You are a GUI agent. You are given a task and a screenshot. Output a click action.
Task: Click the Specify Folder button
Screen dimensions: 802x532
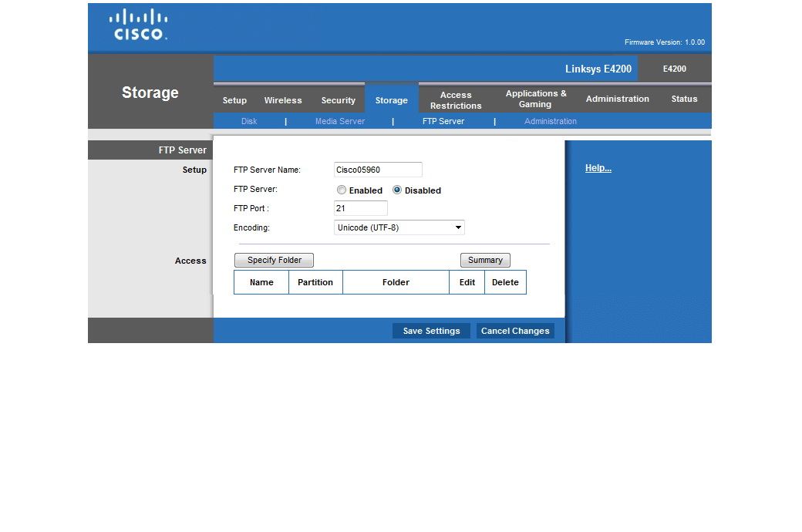[x=274, y=261]
